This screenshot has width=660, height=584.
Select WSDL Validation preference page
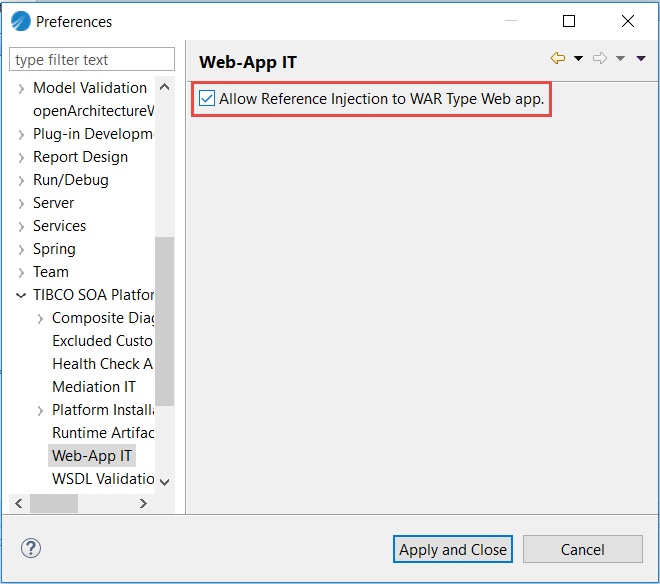(x=103, y=479)
